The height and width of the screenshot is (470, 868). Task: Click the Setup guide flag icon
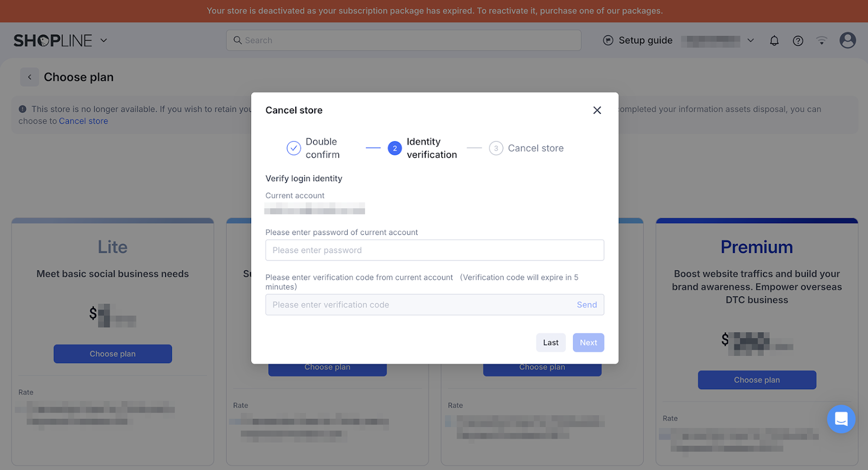(608, 40)
